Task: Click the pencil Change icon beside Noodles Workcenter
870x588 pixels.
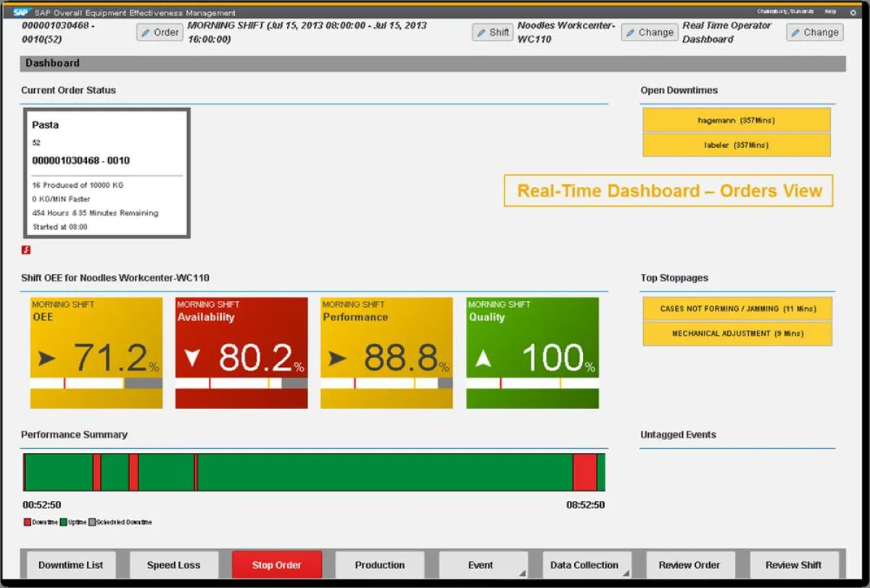Action: [631, 32]
